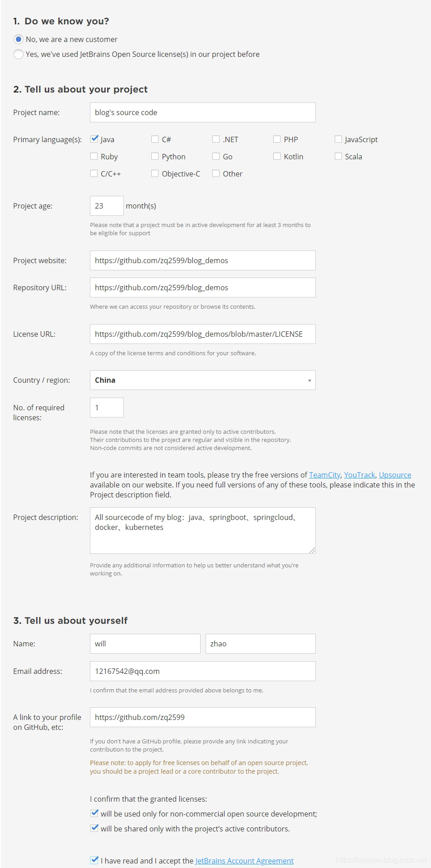The image size is (431, 868).
Task: Check the Go language checkbox
Action: tap(216, 156)
